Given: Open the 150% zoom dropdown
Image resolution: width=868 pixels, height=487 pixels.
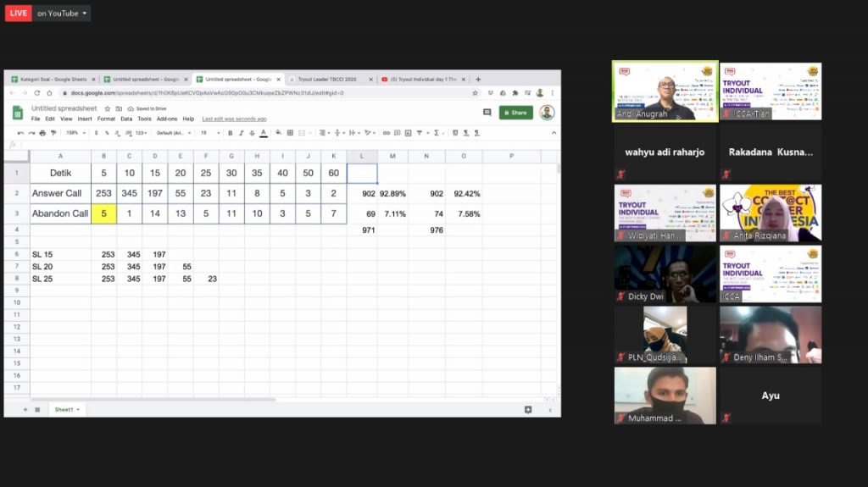Looking at the screenshot, I should [75, 133].
